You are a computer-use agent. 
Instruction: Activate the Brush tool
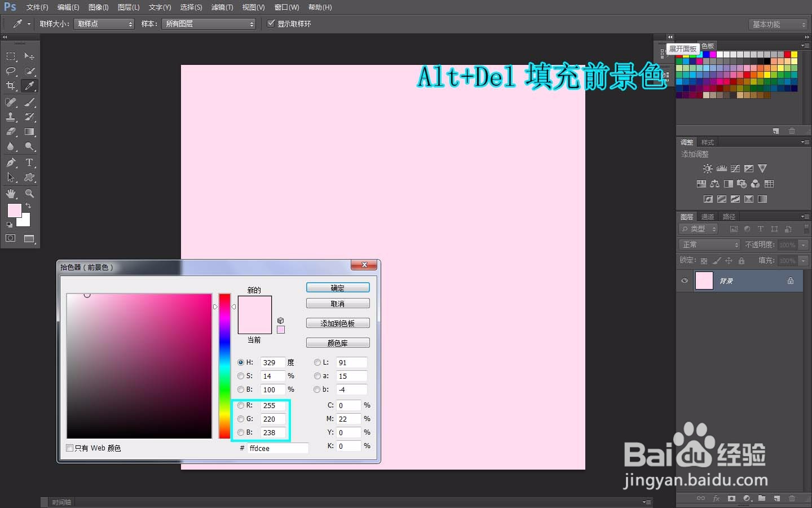[29, 102]
